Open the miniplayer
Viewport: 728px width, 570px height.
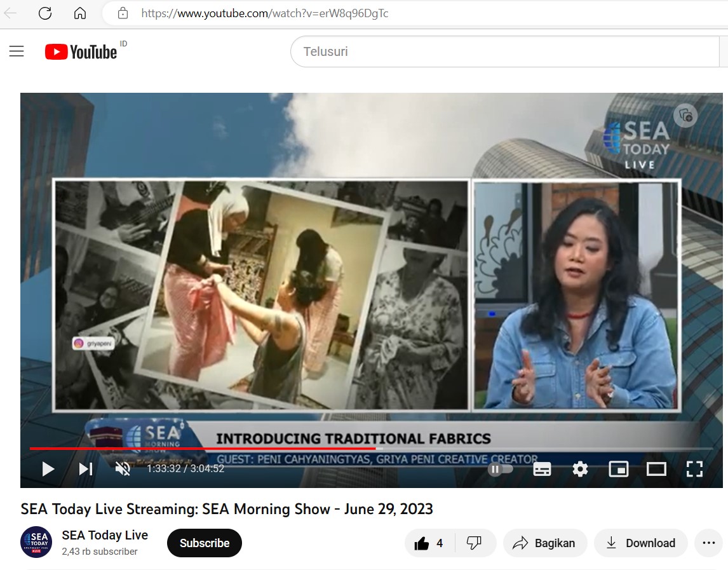(618, 469)
